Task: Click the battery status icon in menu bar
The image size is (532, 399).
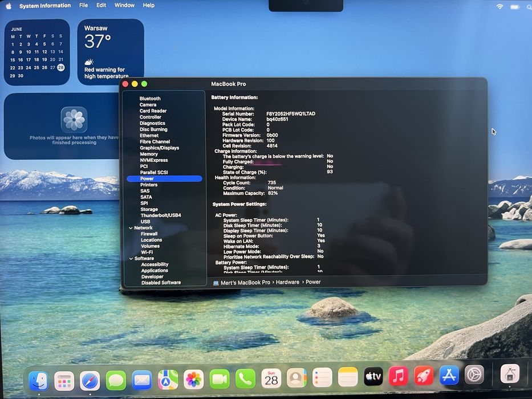Action: pos(515,7)
